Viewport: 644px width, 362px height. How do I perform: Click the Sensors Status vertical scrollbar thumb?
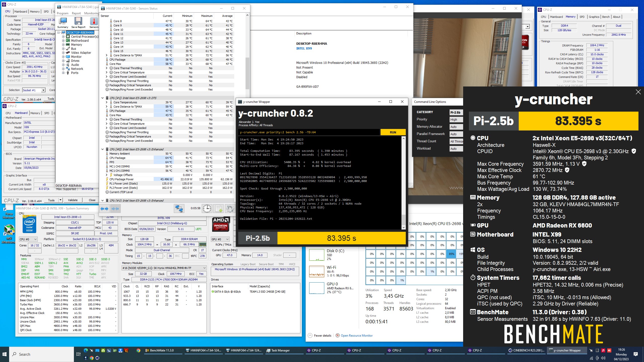pos(247,73)
